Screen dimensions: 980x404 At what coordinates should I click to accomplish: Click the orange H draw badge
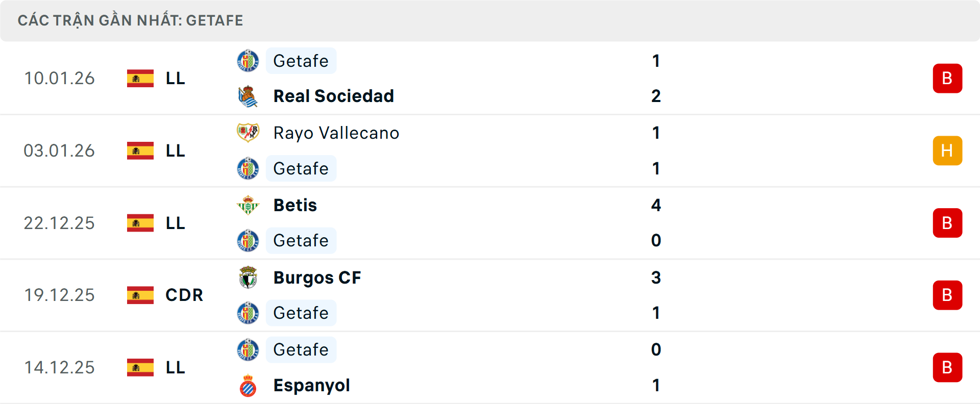(x=947, y=150)
